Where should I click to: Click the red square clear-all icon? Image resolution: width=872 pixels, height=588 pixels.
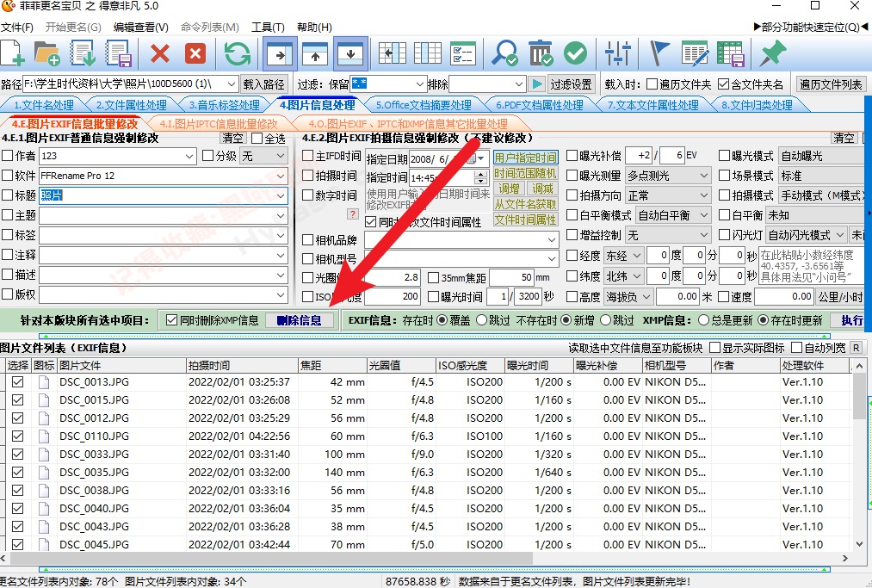point(195,54)
